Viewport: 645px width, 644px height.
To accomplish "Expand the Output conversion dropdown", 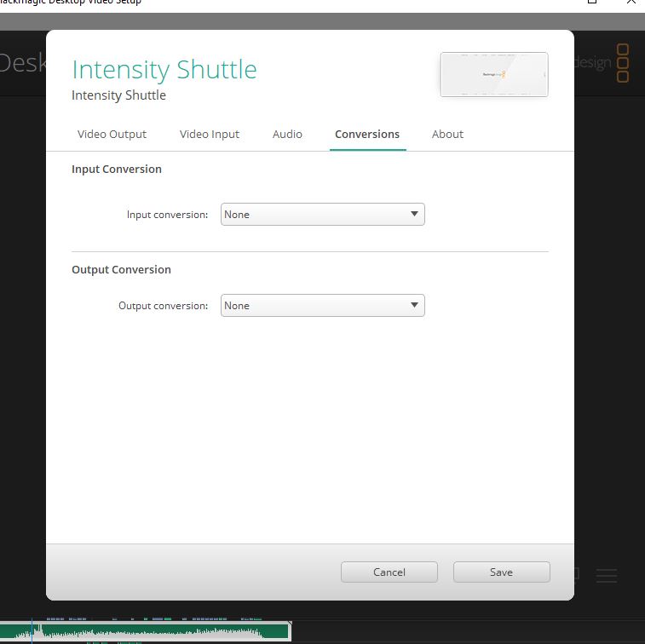I will (x=322, y=306).
